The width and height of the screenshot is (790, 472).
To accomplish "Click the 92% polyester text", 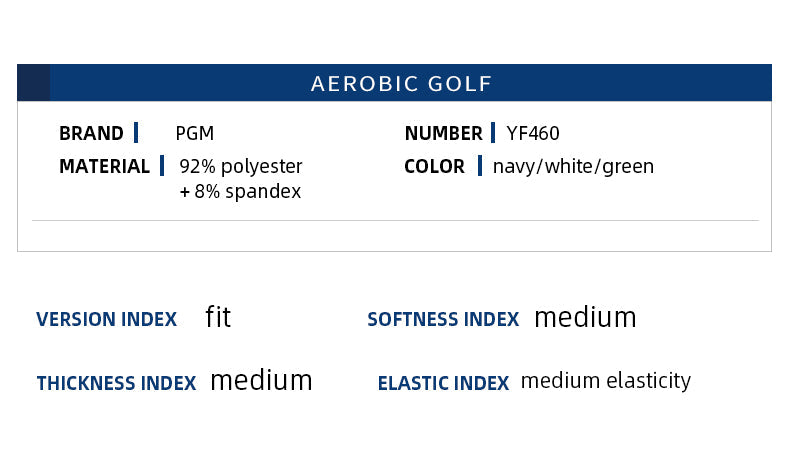I will click(241, 166).
